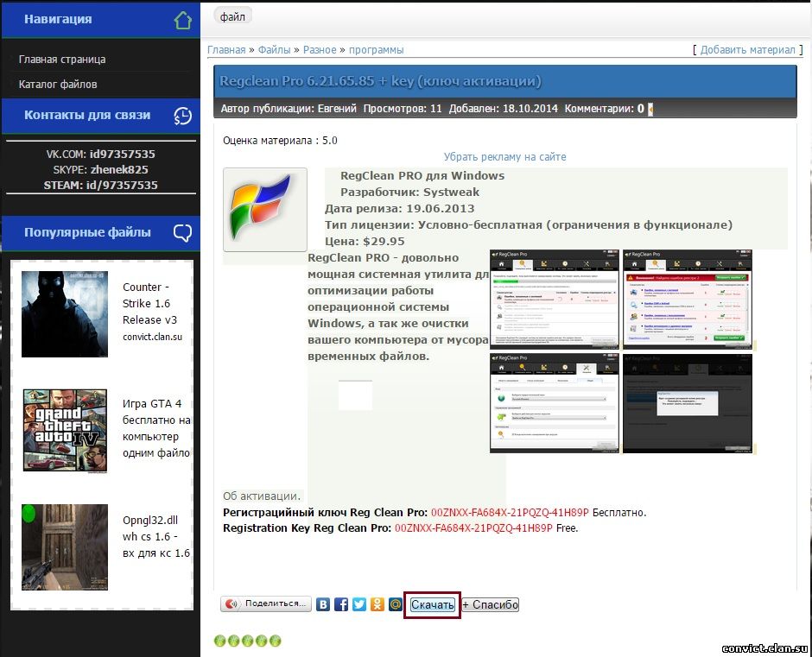
Task: Click the Главная breadcrumb
Action: point(226,50)
